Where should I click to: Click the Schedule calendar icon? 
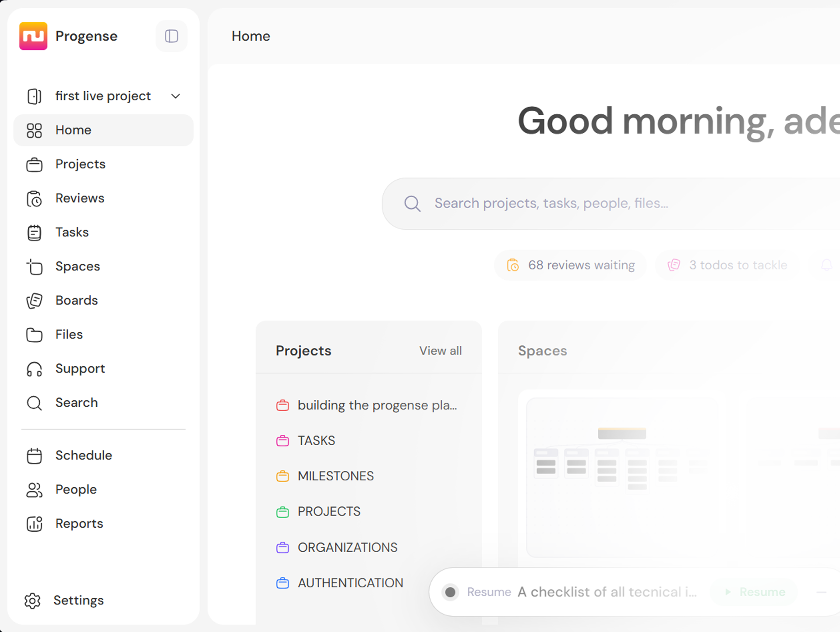click(x=34, y=456)
